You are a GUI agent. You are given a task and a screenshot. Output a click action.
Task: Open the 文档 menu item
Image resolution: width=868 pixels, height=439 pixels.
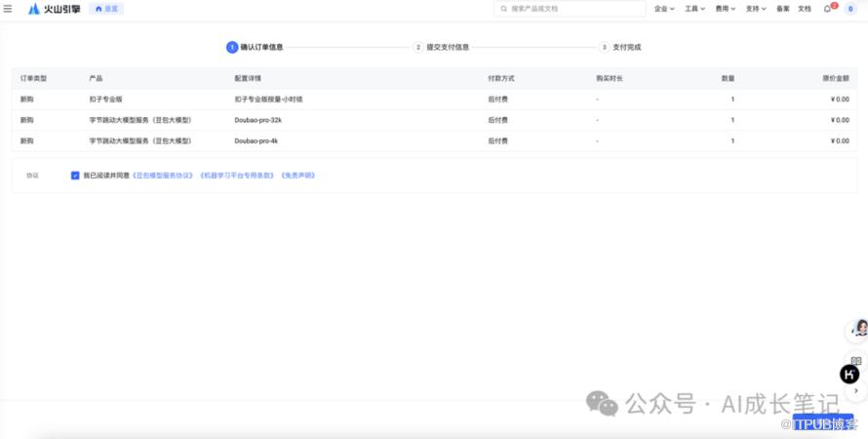pyautogui.click(x=805, y=9)
